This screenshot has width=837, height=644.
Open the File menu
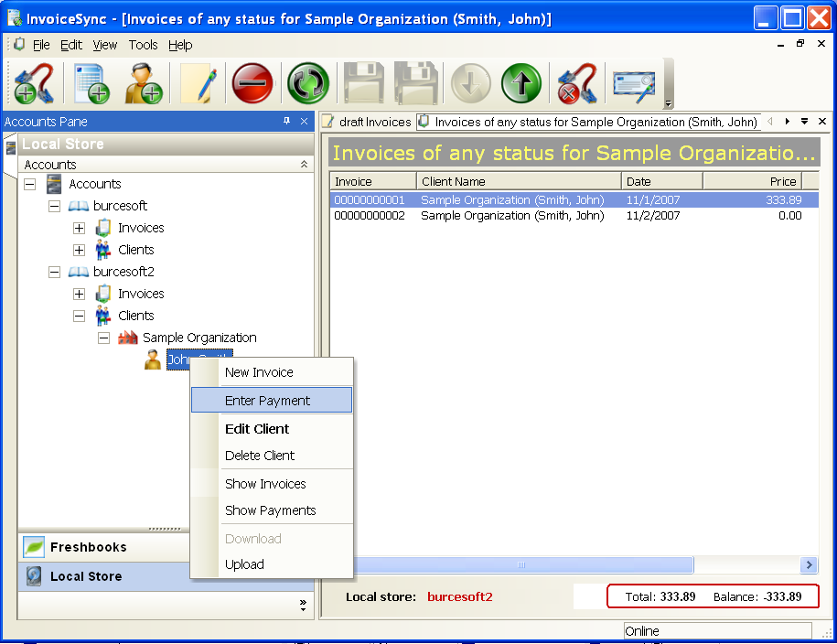tap(41, 45)
